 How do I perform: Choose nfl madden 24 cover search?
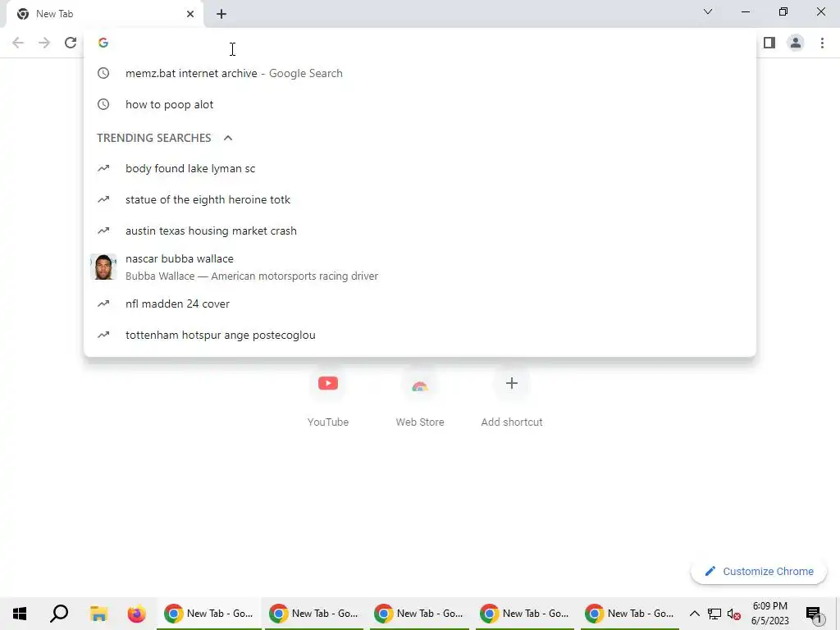pos(420,304)
